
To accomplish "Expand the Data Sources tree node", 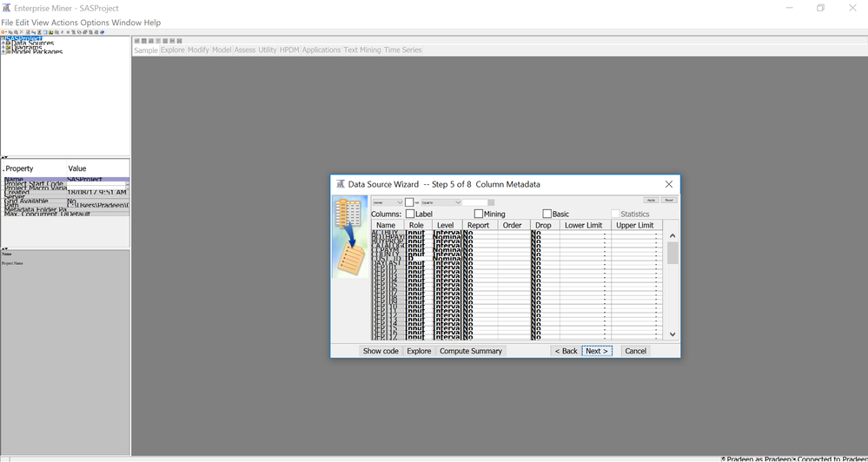I will click(x=3, y=43).
